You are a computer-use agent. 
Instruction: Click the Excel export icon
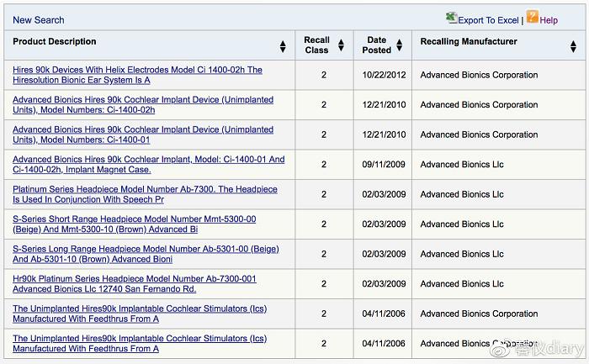451,18
